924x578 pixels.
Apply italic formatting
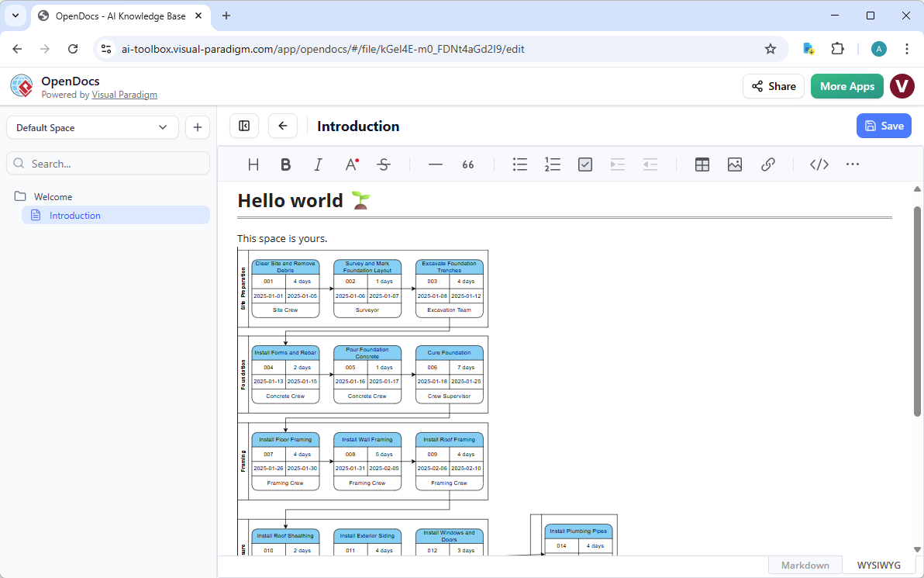pos(318,164)
